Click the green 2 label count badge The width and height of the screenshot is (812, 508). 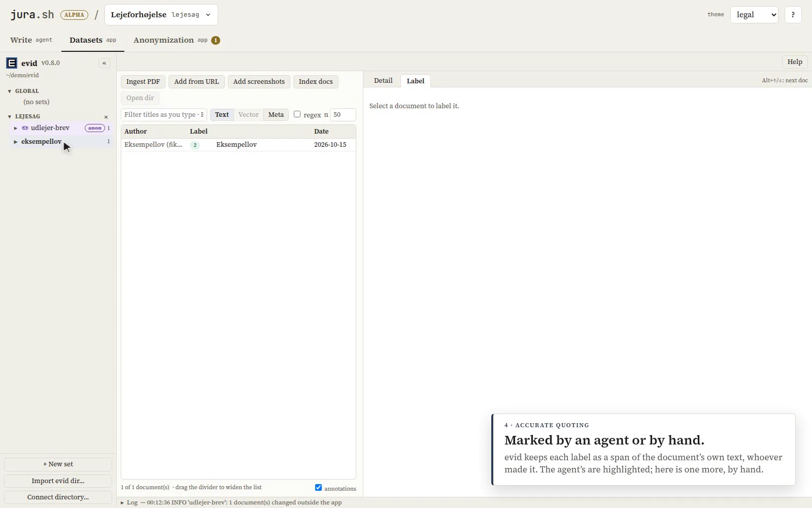coord(195,145)
